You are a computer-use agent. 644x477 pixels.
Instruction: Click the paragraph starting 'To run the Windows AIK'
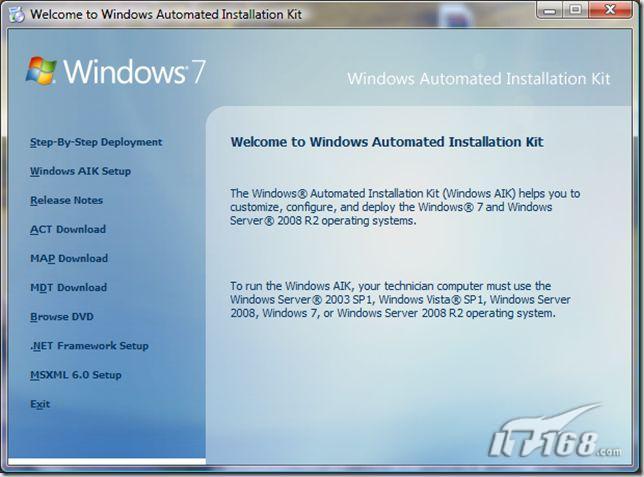click(400, 300)
